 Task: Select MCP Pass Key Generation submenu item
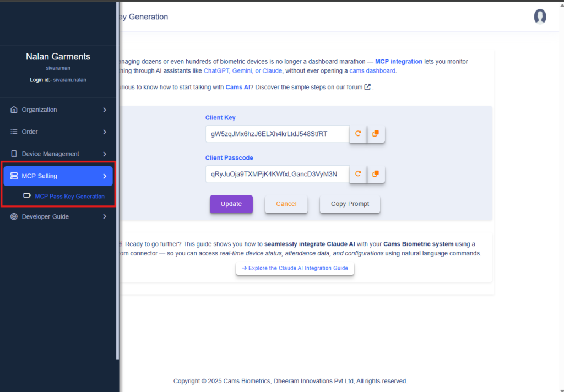click(69, 197)
